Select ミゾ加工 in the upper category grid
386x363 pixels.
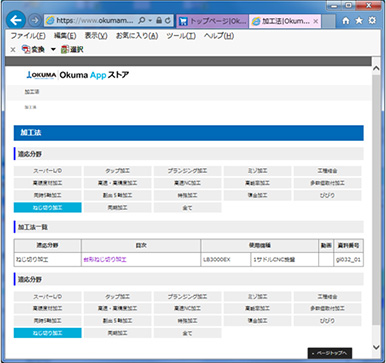tap(257, 171)
